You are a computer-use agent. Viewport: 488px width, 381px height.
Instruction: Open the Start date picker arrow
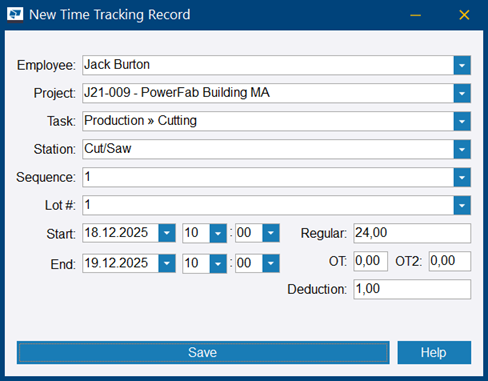click(x=167, y=233)
